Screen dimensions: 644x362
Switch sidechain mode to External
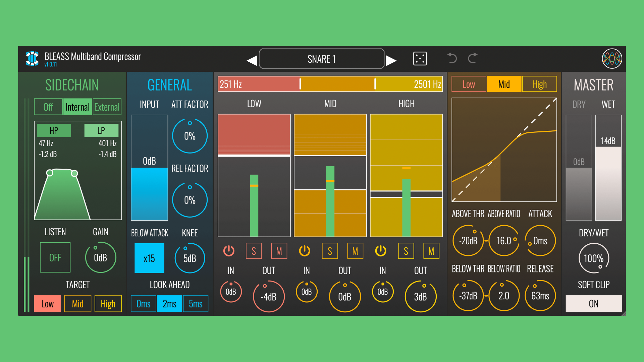[x=107, y=107]
